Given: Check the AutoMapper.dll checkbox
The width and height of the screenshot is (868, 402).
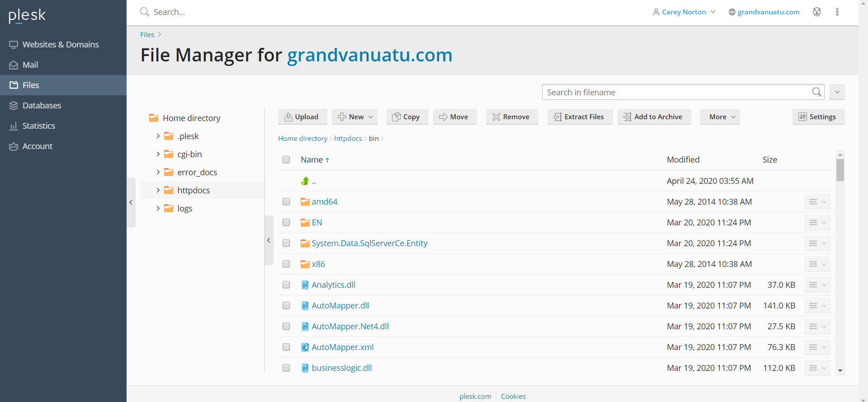Looking at the screenshot, I should click(286, 305).
